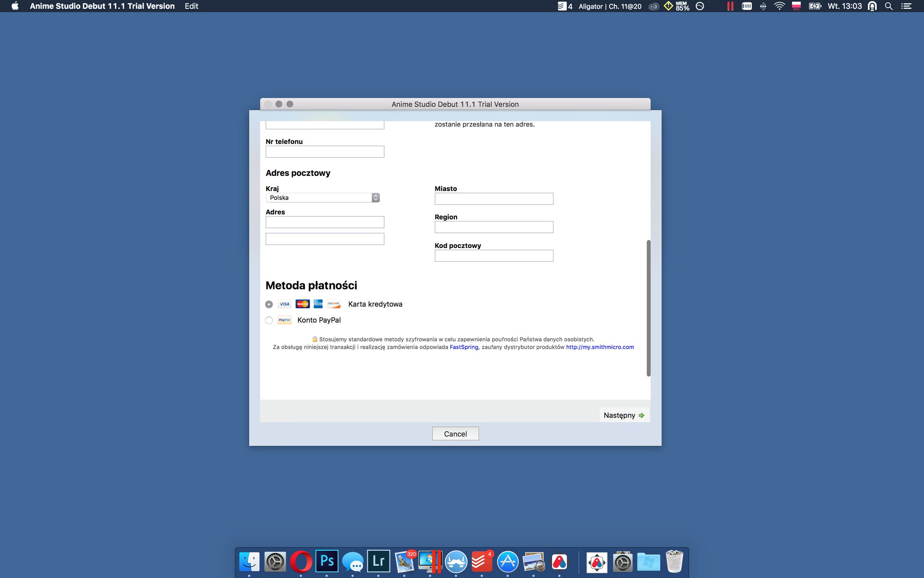The height and width of the screenshot is (578, 924).
Task: Select the Karta kredytowa payment option
Action: (x=269, y=304)
